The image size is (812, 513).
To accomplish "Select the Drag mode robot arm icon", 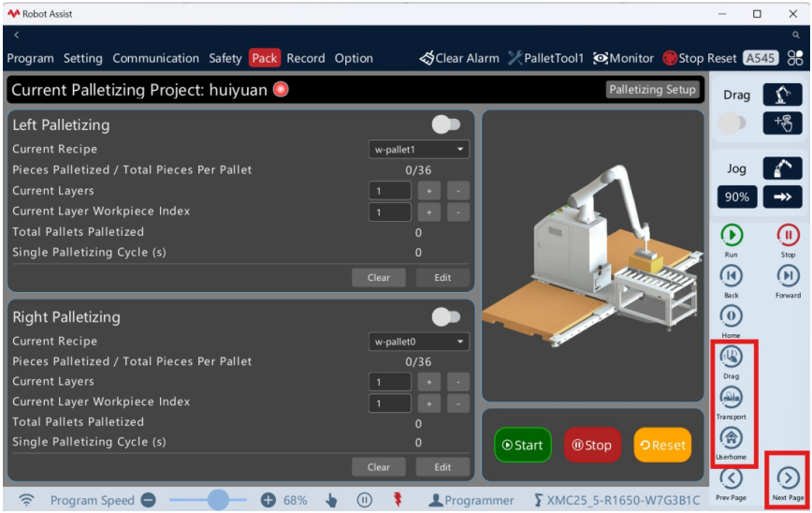I will point(782,95).
